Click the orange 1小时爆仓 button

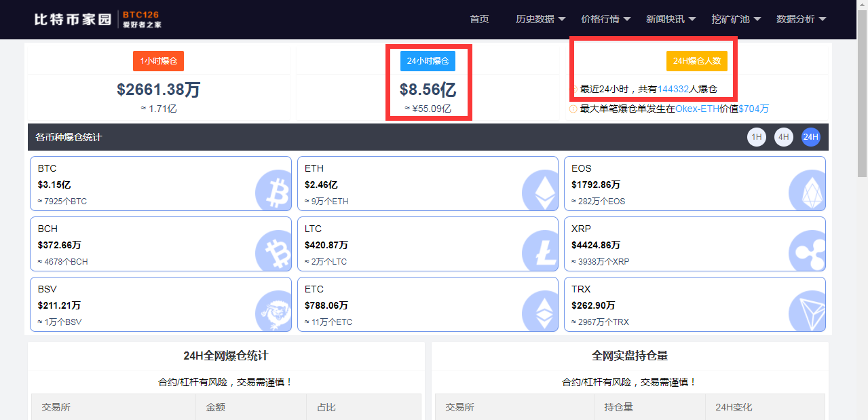pyautogui.click(x=158, y=61)
